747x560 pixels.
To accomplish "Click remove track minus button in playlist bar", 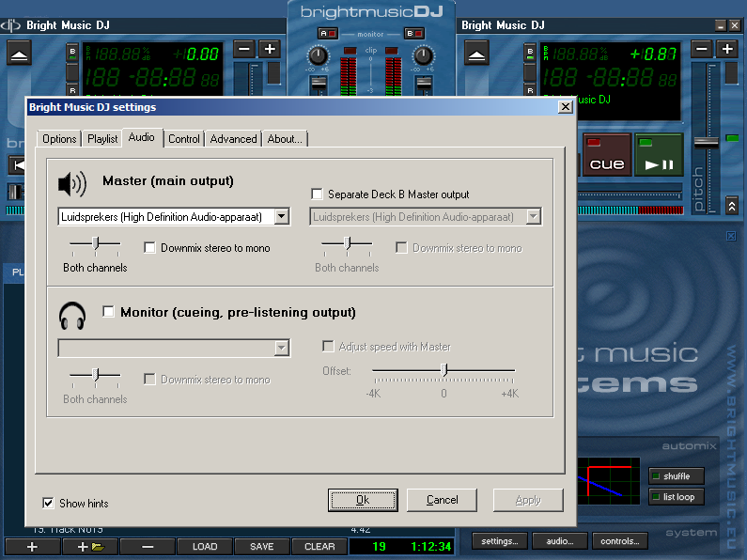I will click(x=148, y=547).
